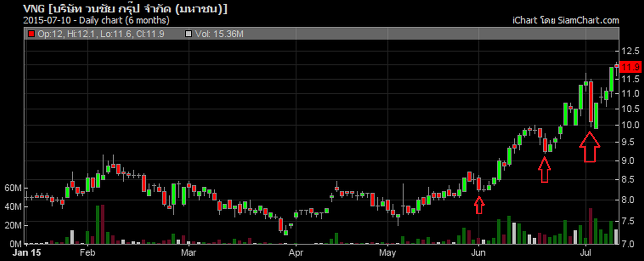644x261 pixels.
Task: Click the 11.5 price axis label
Action: coord(630,79)
